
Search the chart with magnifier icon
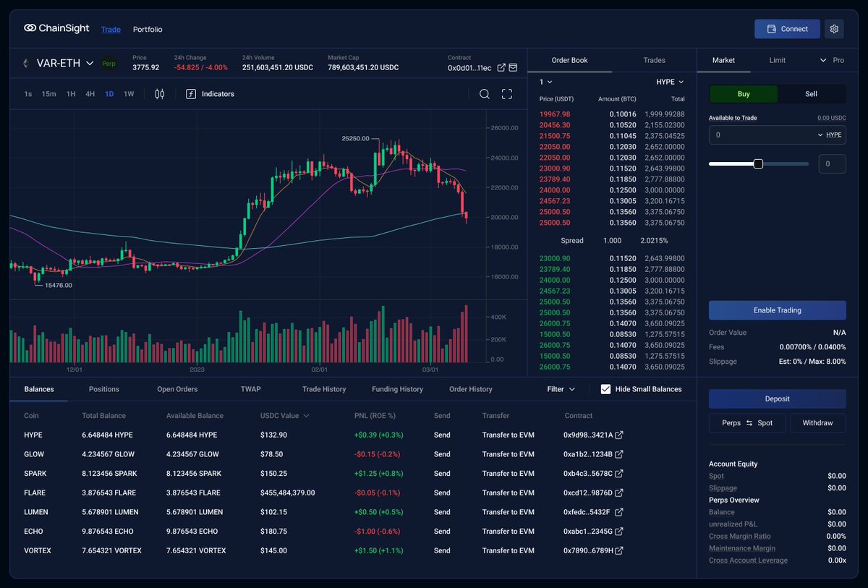[485, 94]
